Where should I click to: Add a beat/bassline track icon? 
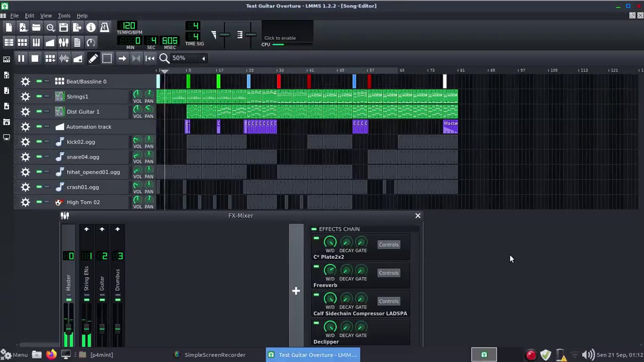tap(50, 59)
